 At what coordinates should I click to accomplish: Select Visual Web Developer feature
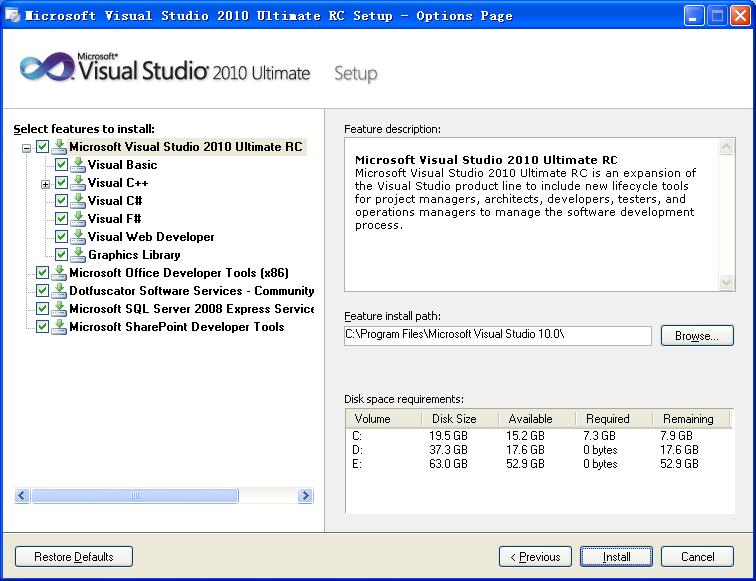point(151,237)
